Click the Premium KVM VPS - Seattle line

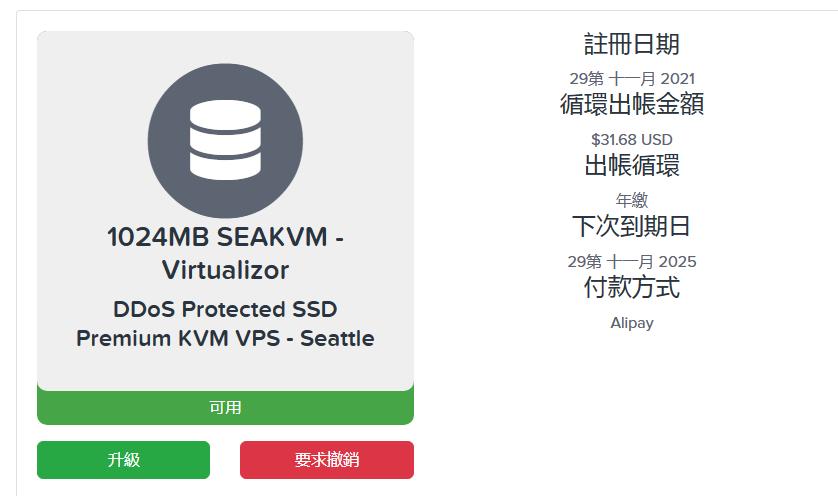coord(225,338)
